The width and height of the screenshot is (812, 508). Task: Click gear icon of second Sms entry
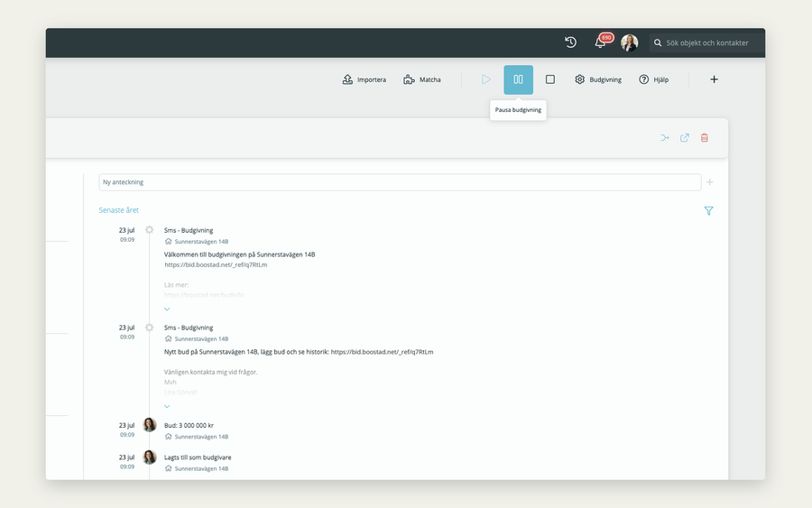pos(149,328)
